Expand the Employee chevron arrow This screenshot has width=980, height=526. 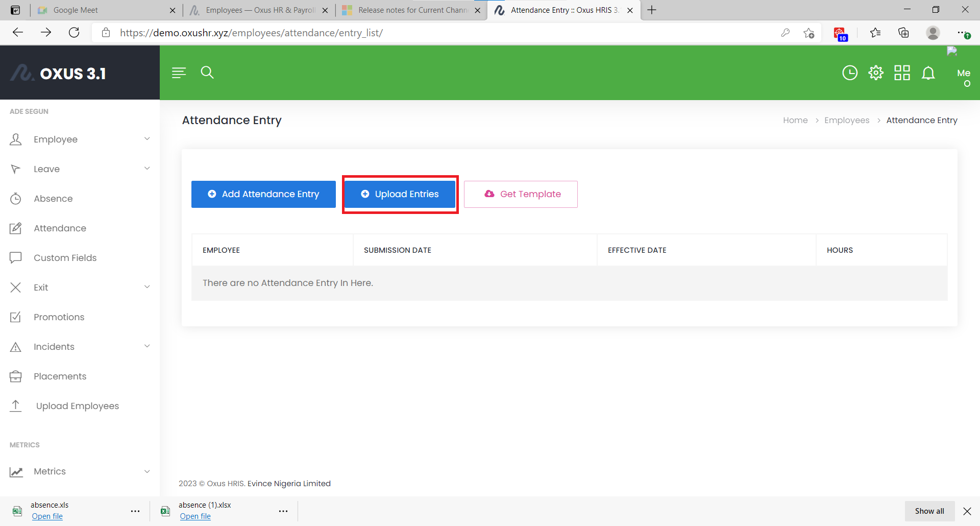point(147,139)
